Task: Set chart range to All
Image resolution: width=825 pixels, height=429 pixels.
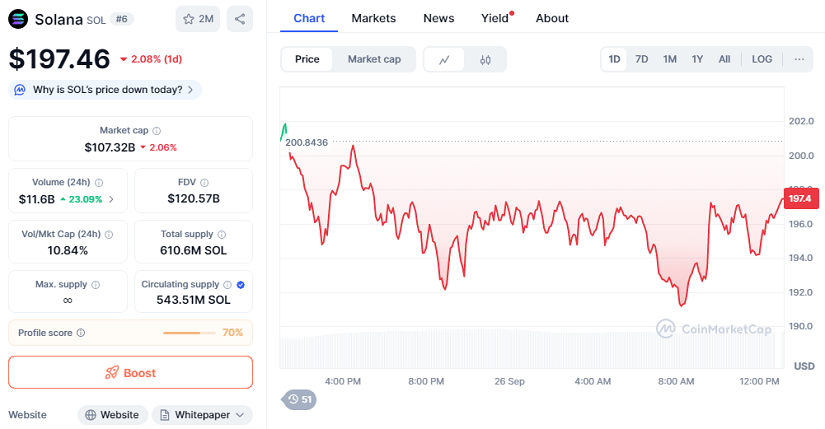Action: coord(725,59)
